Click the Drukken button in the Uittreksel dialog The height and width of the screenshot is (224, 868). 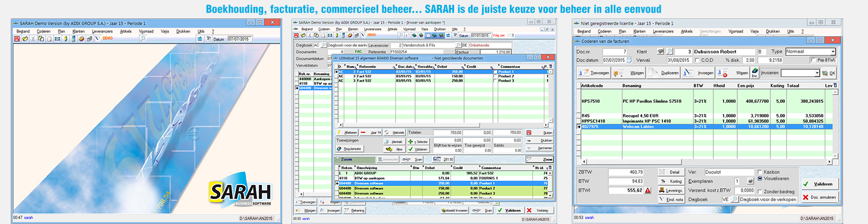click(x=539, y=141)
